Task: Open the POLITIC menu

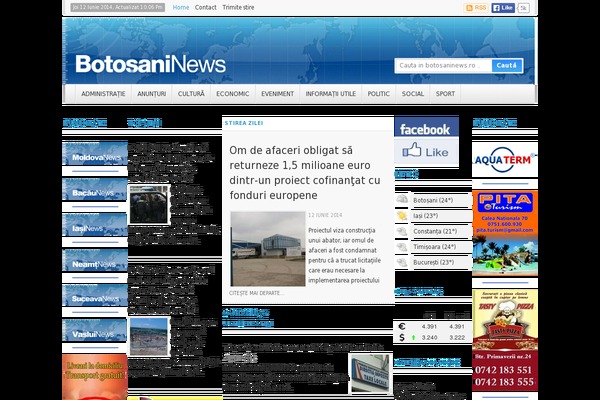Action: (378, 94)
